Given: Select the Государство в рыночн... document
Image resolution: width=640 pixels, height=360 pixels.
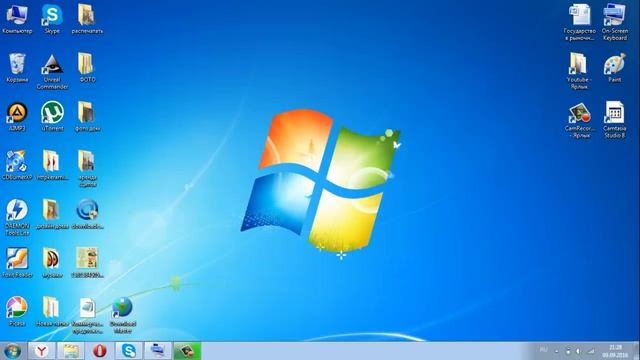Looking at the screenshot, I should 580,22.
